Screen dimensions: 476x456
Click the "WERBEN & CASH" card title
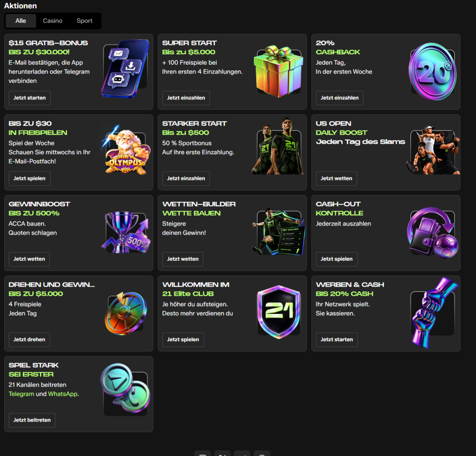(350, 284)
